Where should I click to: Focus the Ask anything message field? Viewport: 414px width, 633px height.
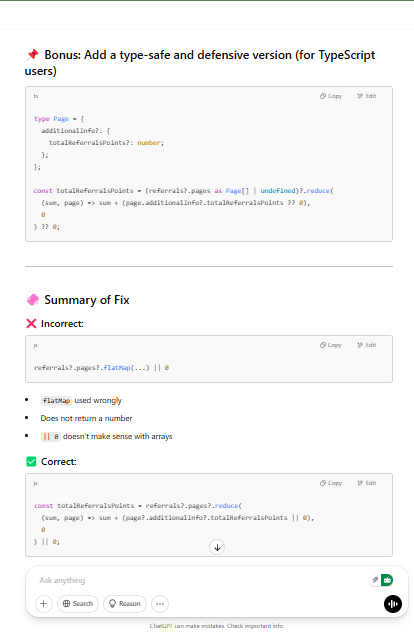click(202, 581)
